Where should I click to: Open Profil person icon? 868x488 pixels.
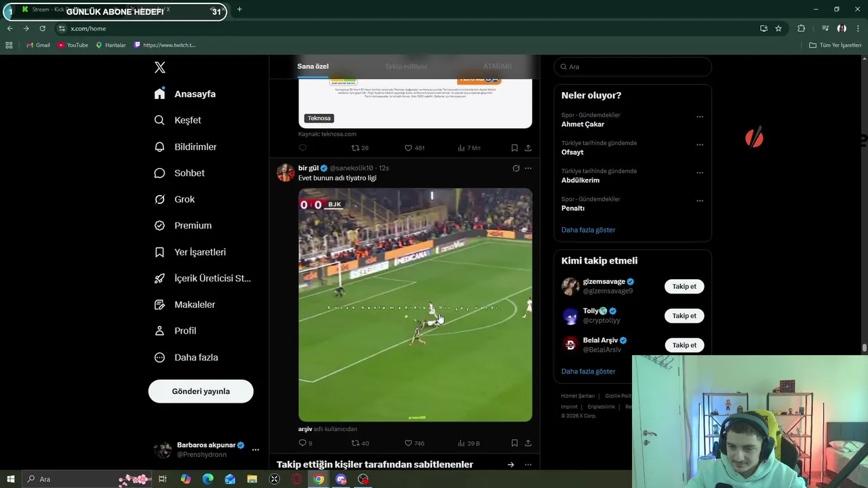point(159,331)
